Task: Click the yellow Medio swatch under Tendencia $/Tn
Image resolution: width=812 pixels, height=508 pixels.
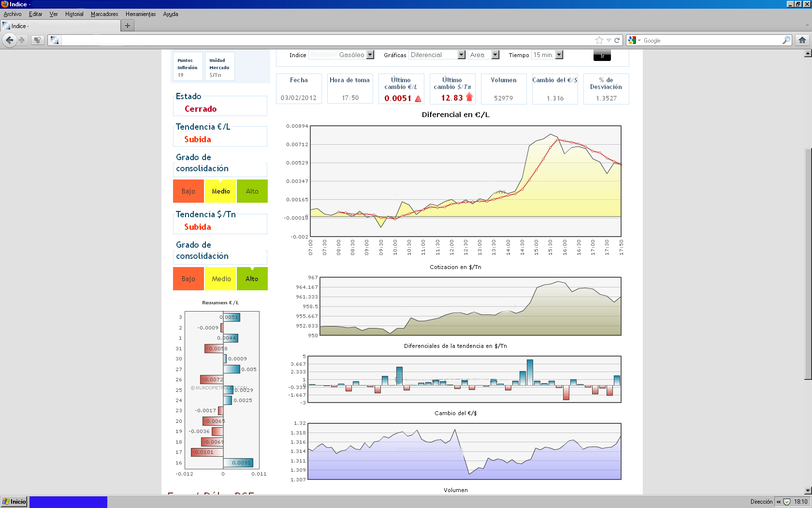Action: point(220,279)
